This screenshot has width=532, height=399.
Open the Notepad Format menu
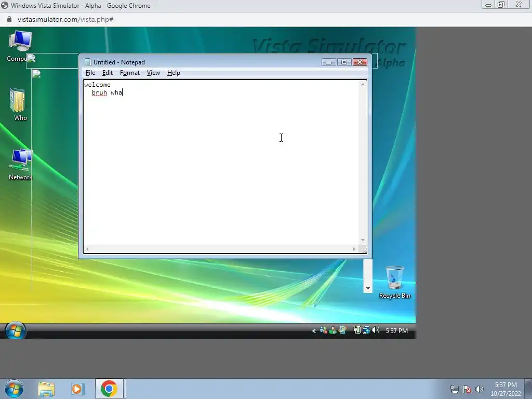click(x=129, y=73)
